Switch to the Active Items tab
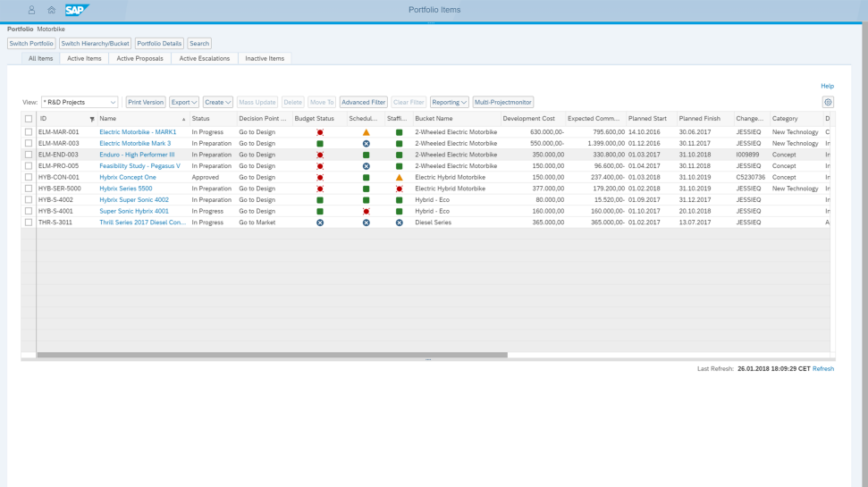The height and width of the screenshot is (487, 868). [x=84, y=59]
